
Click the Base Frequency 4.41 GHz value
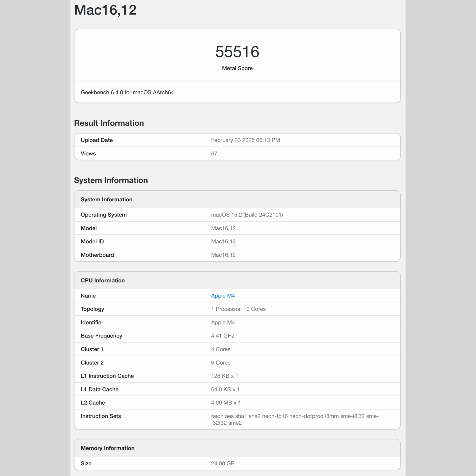tap(223, 336)
